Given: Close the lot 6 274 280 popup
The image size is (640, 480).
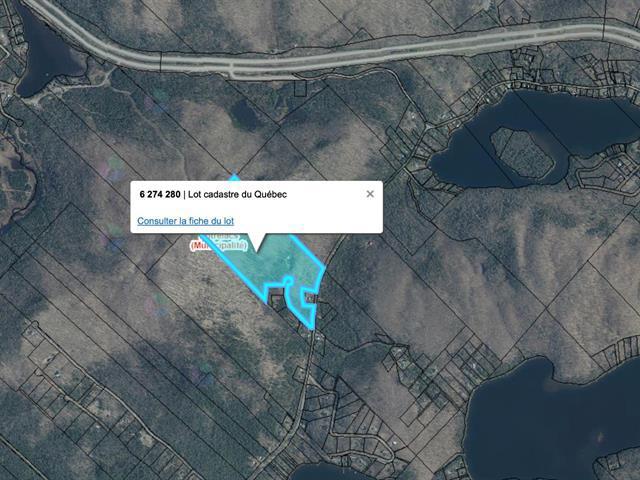Looking at the screenshot, I should pyautogui.click(x=370, y=194).
